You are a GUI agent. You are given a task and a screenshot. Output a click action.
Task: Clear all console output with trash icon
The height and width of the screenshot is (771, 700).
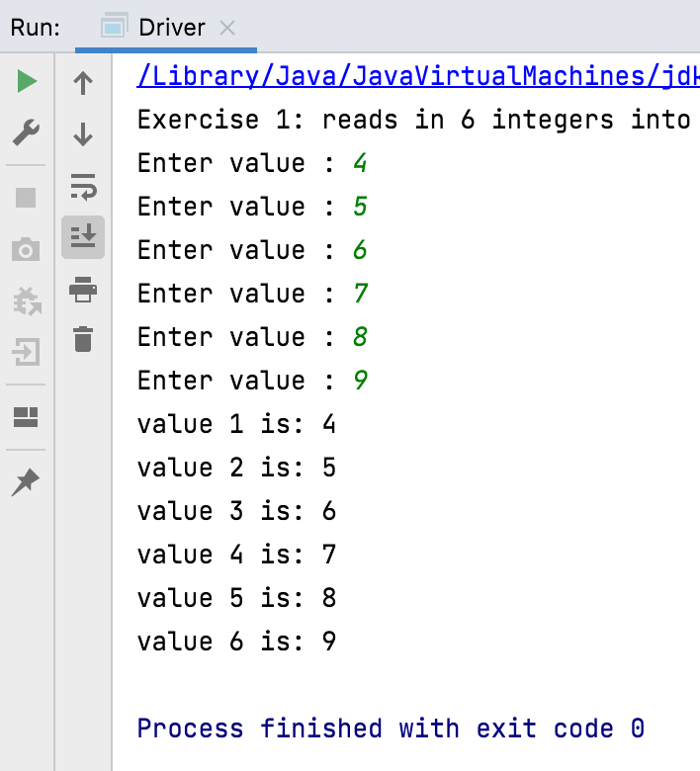click(x=83, y=339)
